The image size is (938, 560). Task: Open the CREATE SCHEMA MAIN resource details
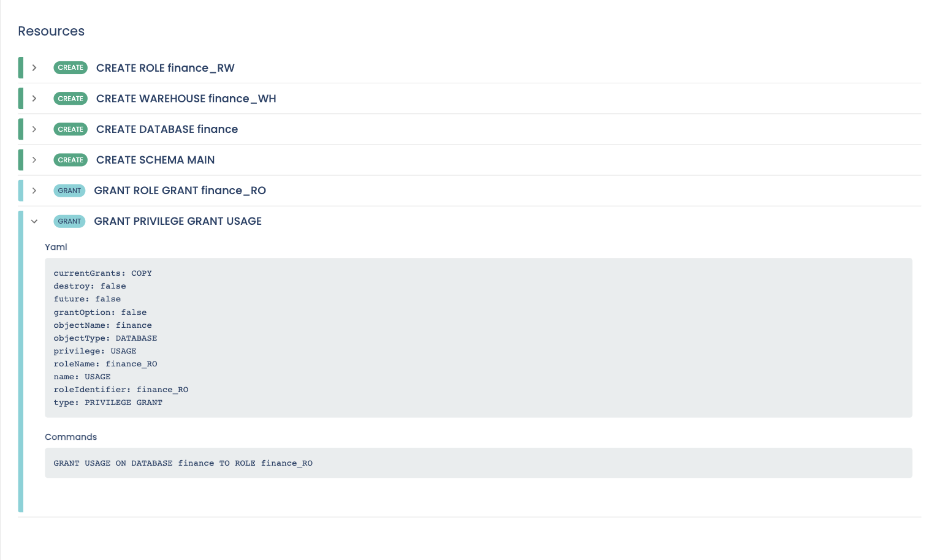34,160
